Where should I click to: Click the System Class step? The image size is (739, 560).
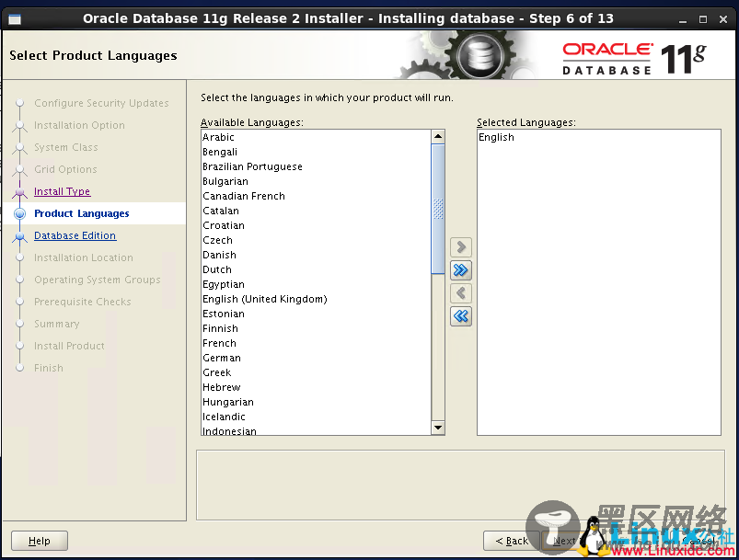click(x=66, y=147)
